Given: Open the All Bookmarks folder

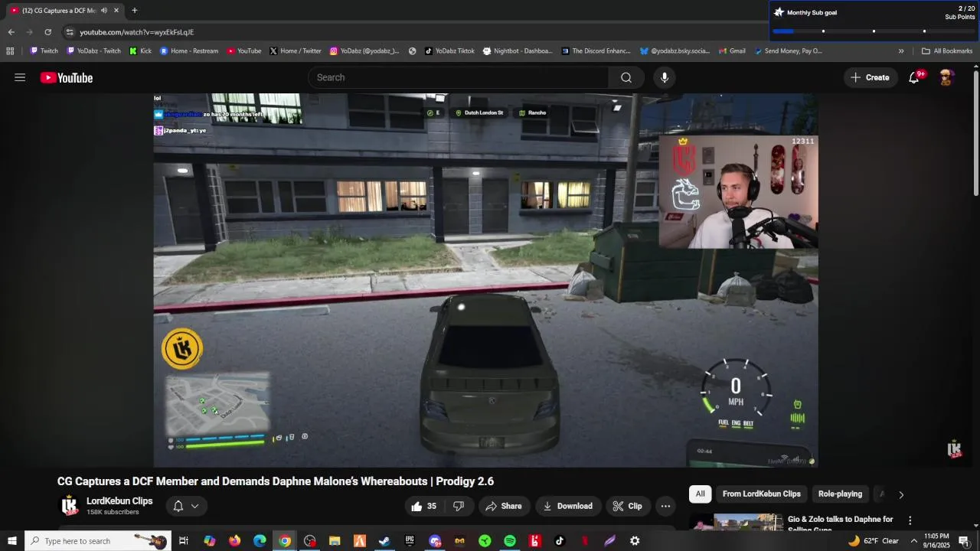Looking at the screenshot, I should (947, 51).
